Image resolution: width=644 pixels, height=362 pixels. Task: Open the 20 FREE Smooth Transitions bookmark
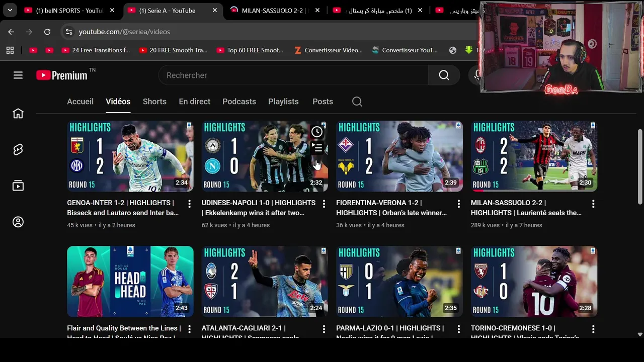[173, 50]
